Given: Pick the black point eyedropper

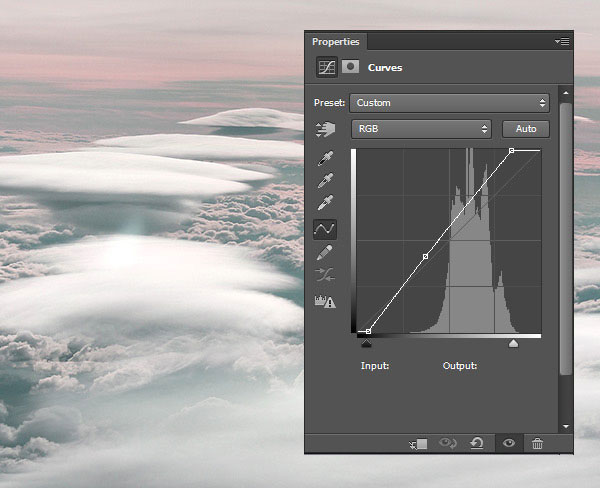Looking at the screenshot, I should (325, 159).
